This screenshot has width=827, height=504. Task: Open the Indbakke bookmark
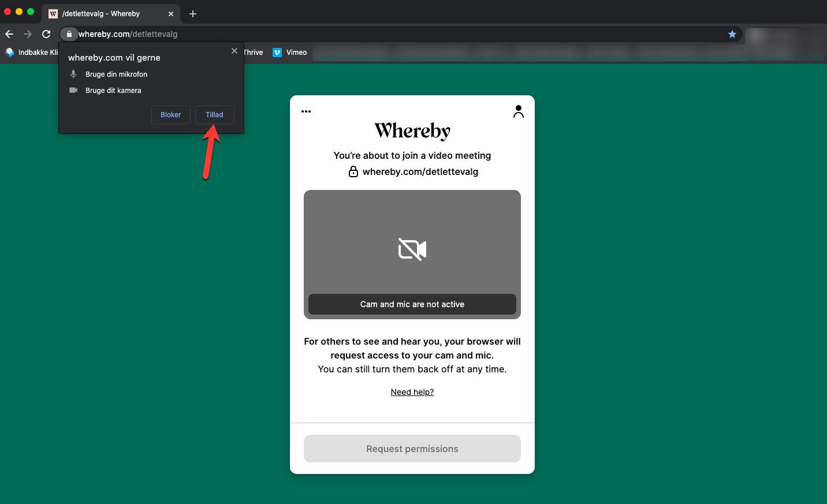pyautogui.click(x=32, y=53)
